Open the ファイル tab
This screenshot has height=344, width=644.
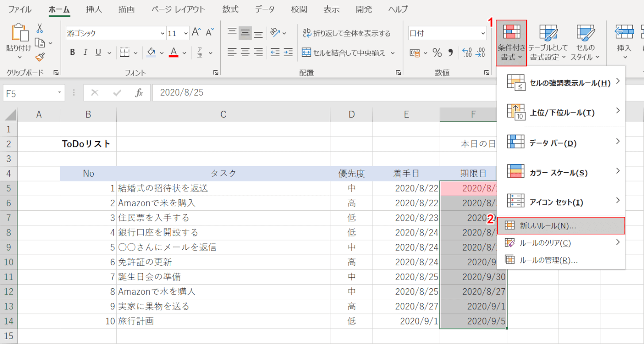(x=20, y=9)
